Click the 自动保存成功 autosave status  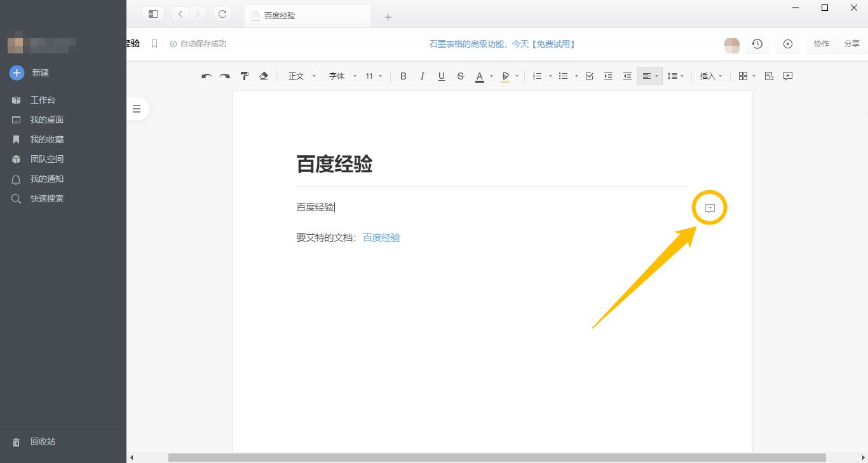coord(198,44)
